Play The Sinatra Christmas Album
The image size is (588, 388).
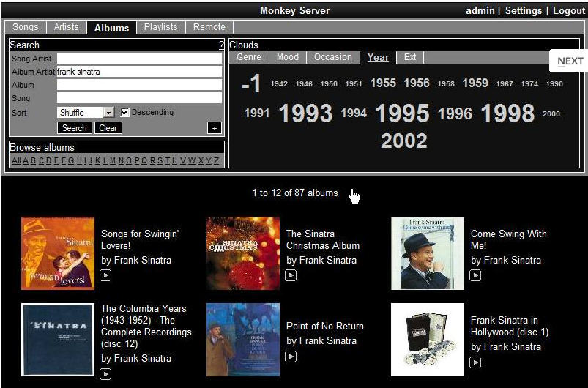291,275
